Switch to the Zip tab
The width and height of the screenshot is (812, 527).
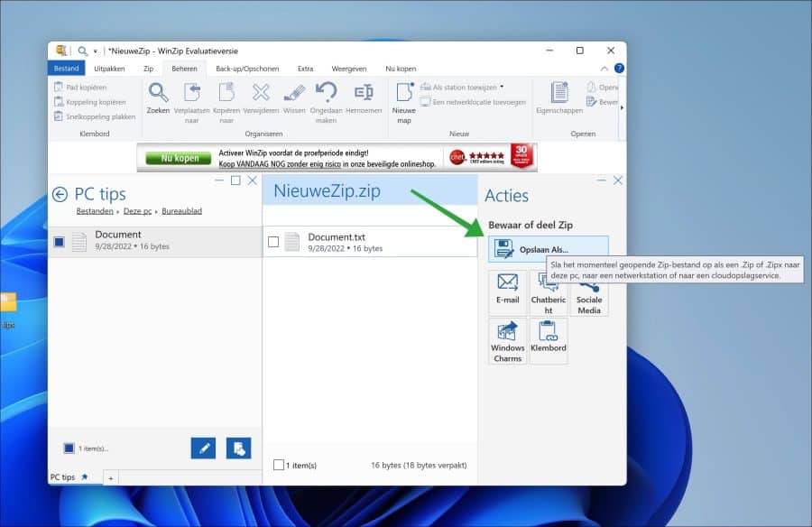point(149,69)
